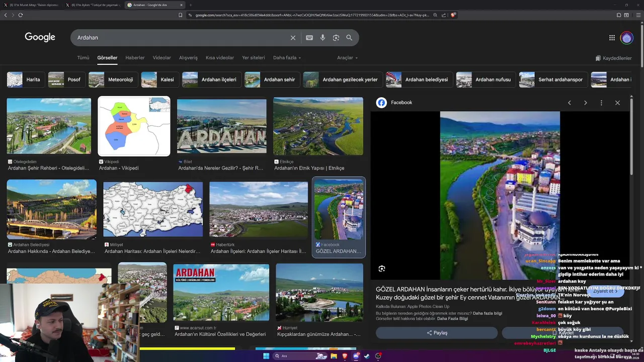Click the Ardahan search input field
The image size is (644, 362).
point(181,38)
